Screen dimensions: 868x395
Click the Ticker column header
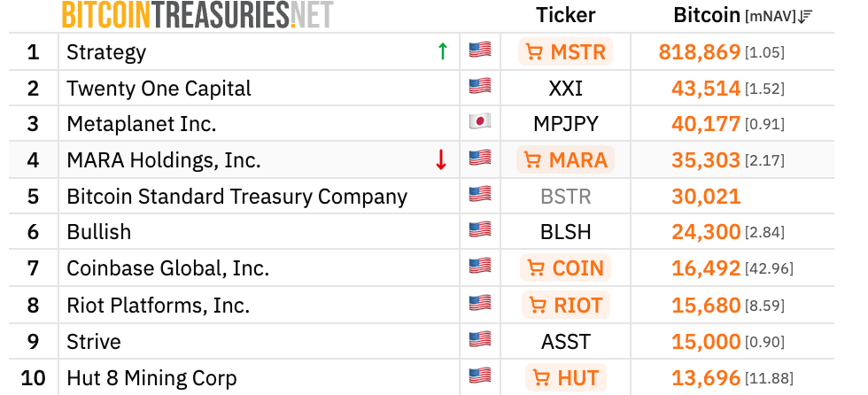coord(565,15)
